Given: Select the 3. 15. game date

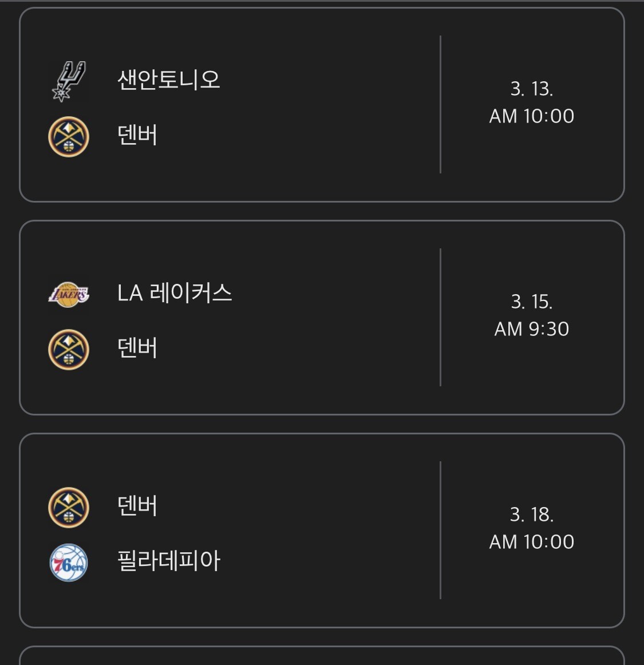Looking at the screenshot, I should pyautogui.click(x=531, y=302).
